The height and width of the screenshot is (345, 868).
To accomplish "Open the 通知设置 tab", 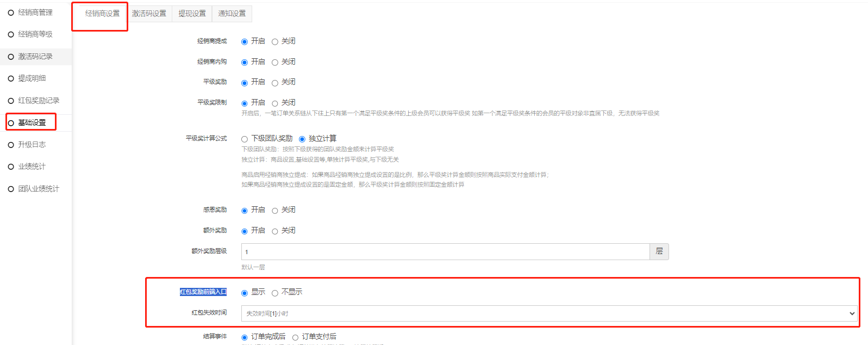I will pos(232,14).
